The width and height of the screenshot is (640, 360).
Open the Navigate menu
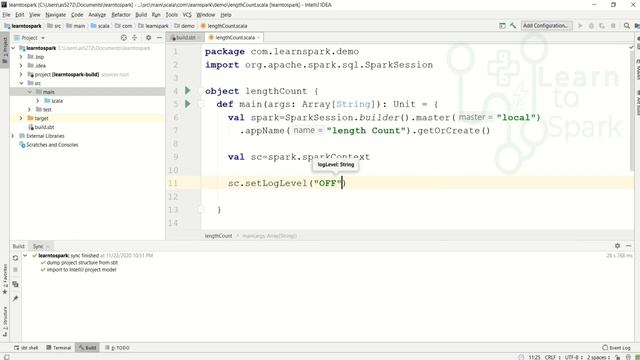tap(56, 15)
